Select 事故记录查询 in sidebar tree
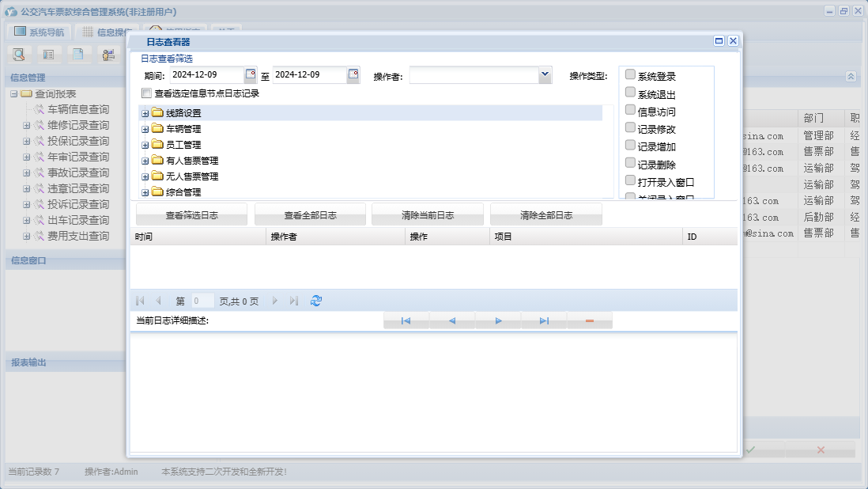 78,172
